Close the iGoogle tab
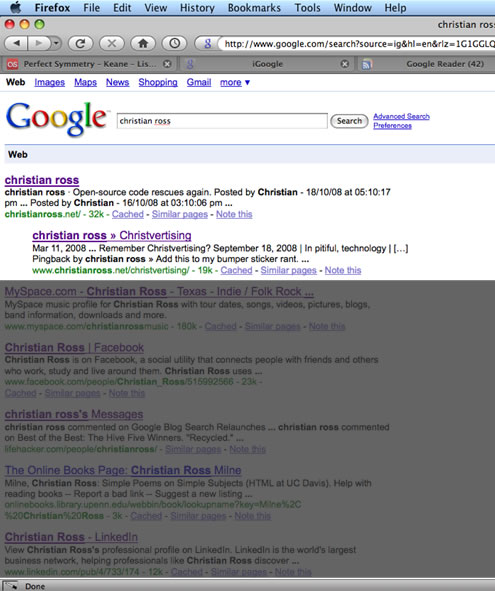 (x=345, y=64)
